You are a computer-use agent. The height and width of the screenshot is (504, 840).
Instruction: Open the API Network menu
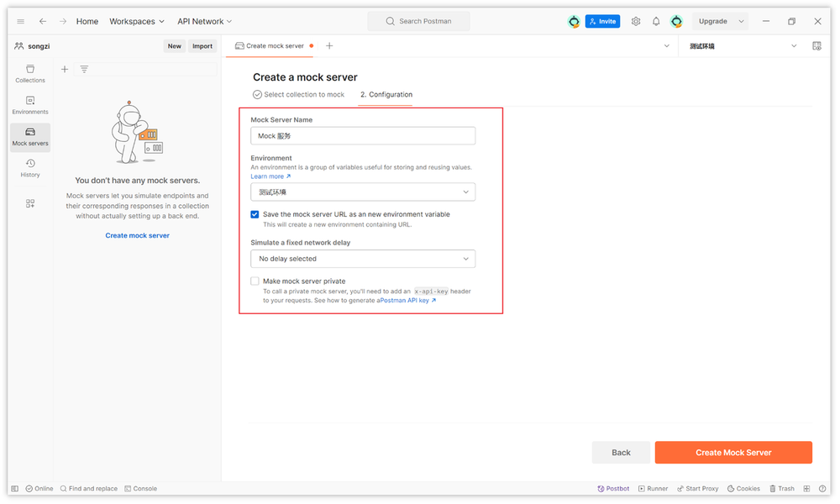point(204,21)
